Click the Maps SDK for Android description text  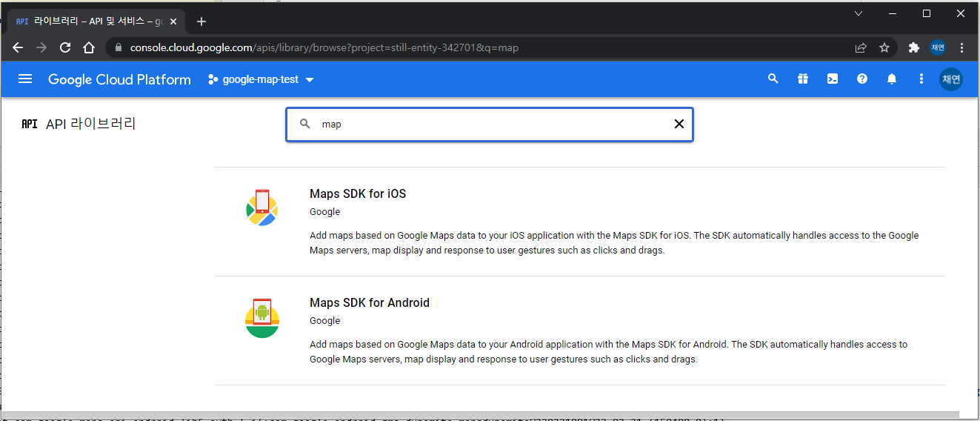tap(608, 352)
